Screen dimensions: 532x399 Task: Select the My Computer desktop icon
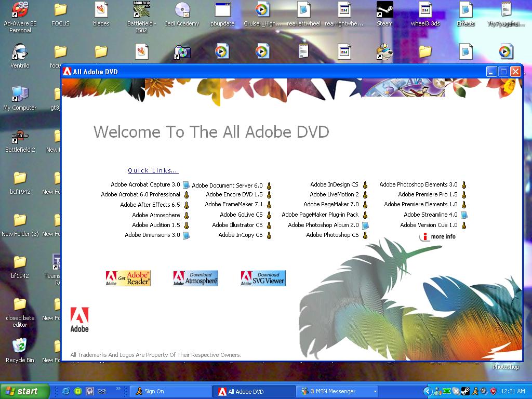(20, 98)
